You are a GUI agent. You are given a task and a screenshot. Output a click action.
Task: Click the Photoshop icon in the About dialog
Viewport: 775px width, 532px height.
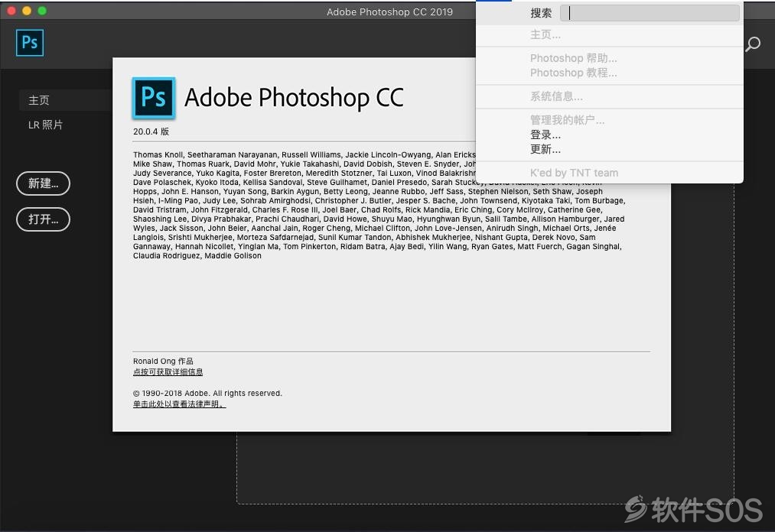pyautogui.click(x=154, y=98)
